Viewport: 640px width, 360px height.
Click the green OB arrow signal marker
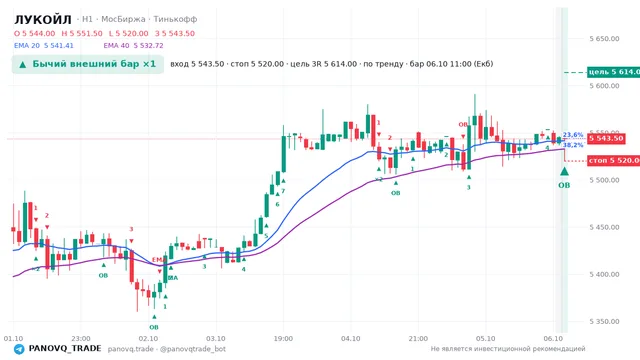(x=564, y=171)
